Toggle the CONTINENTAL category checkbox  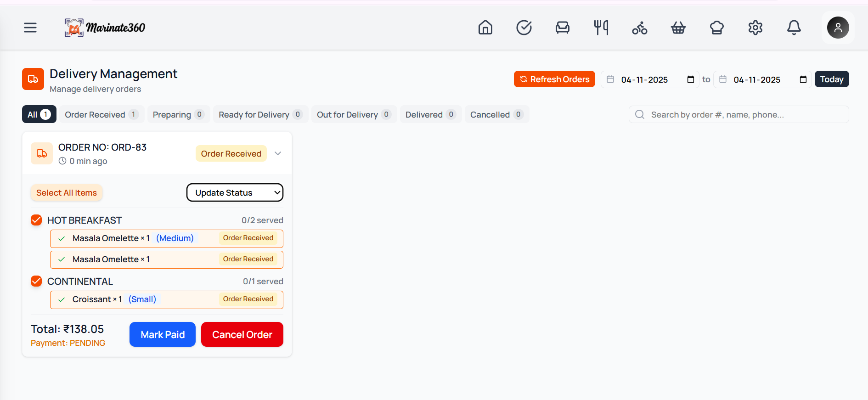[36, 281]
